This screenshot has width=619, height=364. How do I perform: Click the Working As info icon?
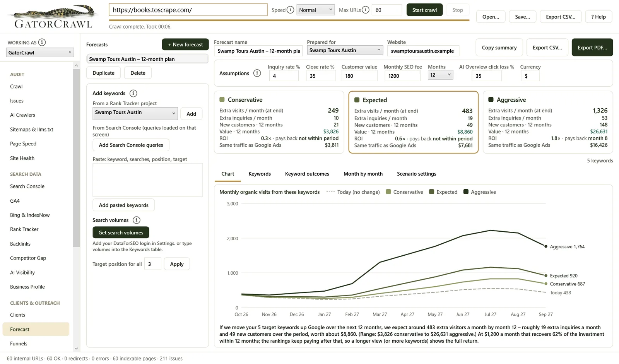point(42,42)
